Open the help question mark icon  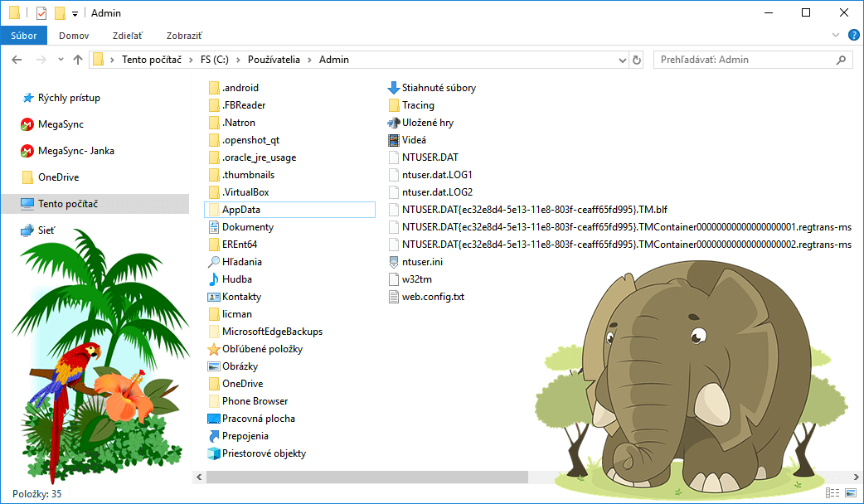pyautogui.click(x=853, y=35)
